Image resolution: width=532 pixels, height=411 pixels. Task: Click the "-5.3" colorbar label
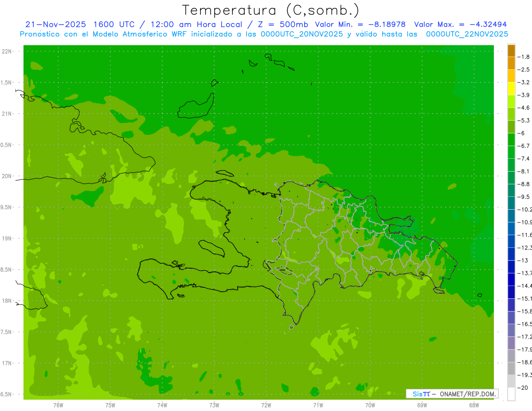tap(524, 120)
